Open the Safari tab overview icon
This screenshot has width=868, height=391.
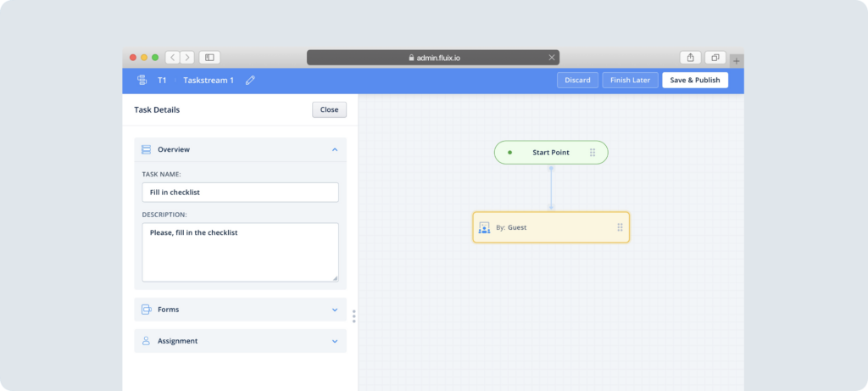pos(715,58)
